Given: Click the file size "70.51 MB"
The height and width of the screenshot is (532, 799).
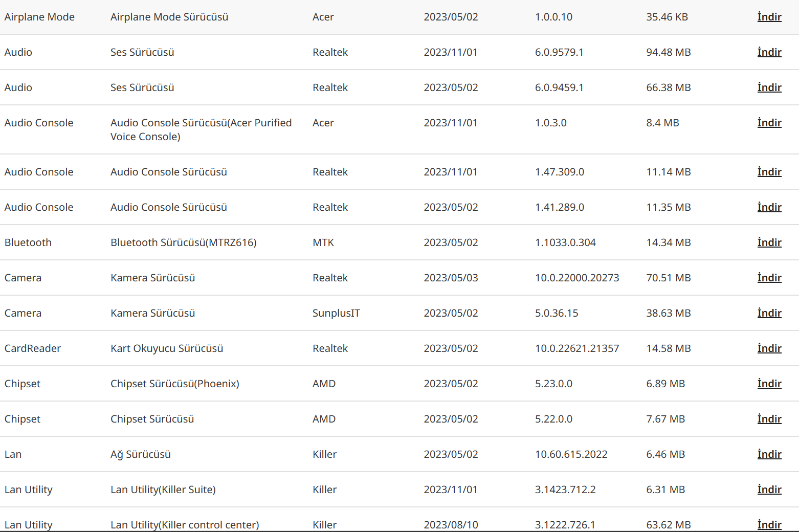Looking at the screenshot, I should pyautogui.click(x=669, y=278).
